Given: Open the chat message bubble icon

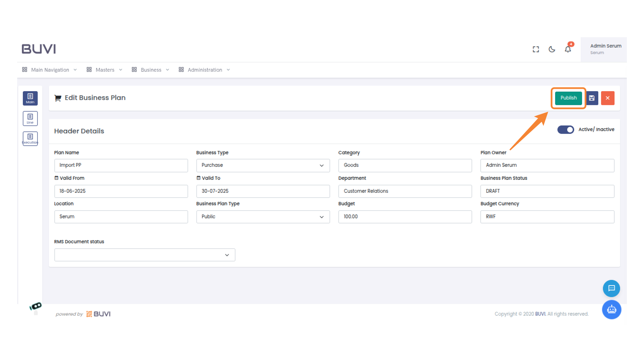Looking at the screenshot, I should [x=611, y=288].
